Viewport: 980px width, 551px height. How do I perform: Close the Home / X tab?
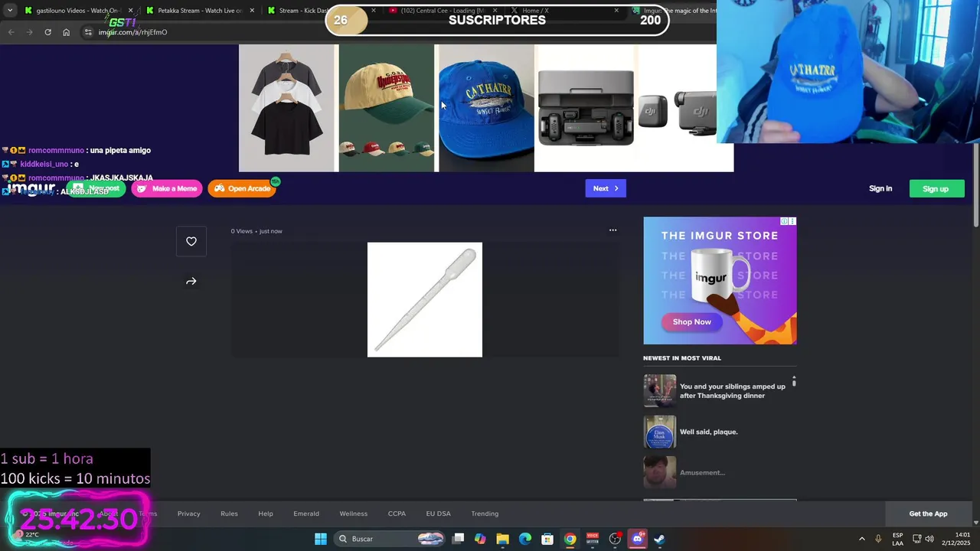616,11
